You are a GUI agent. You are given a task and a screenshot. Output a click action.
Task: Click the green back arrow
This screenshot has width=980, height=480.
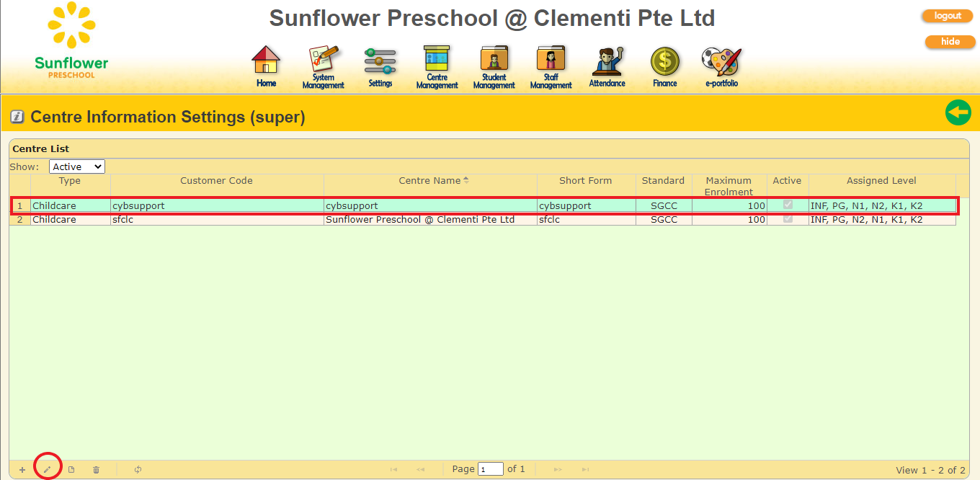[958, 113]
